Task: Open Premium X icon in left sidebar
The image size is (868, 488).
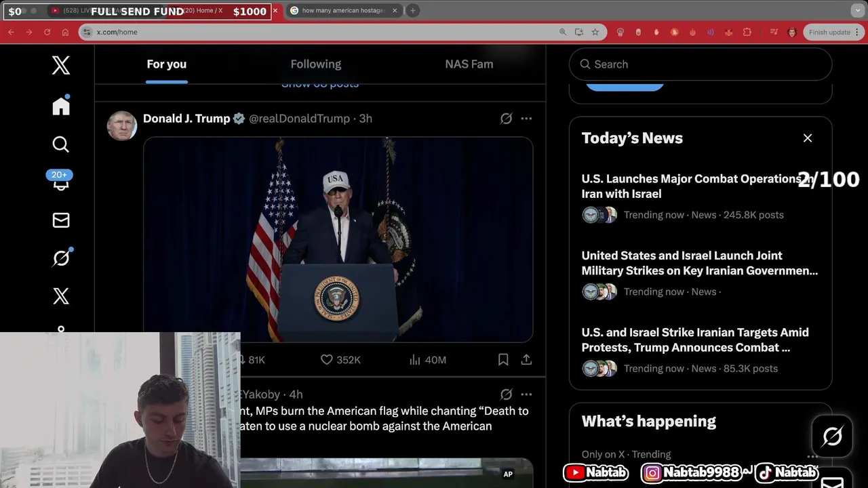Action: click(x=61, y=296)
